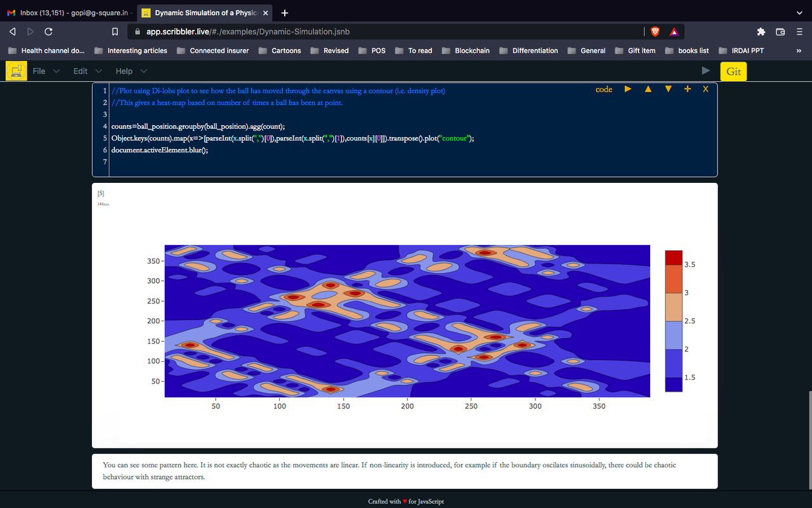Show more bookmarks with the » chevron
The image size is (812, 508).
pos(799,51)
